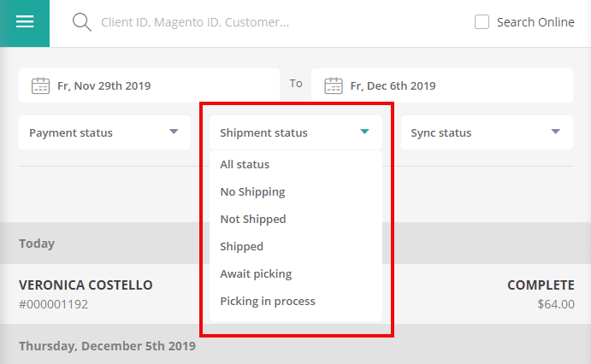The height and width of the screenshot is (364, 591).
Task: Toggle the Search Online checkbox
Action: [482, 22]
